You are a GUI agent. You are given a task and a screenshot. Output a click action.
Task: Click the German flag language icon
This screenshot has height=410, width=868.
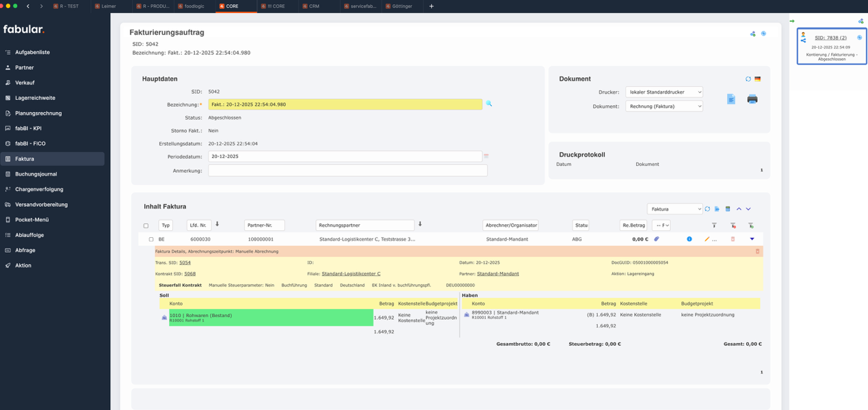pos(757,79)
